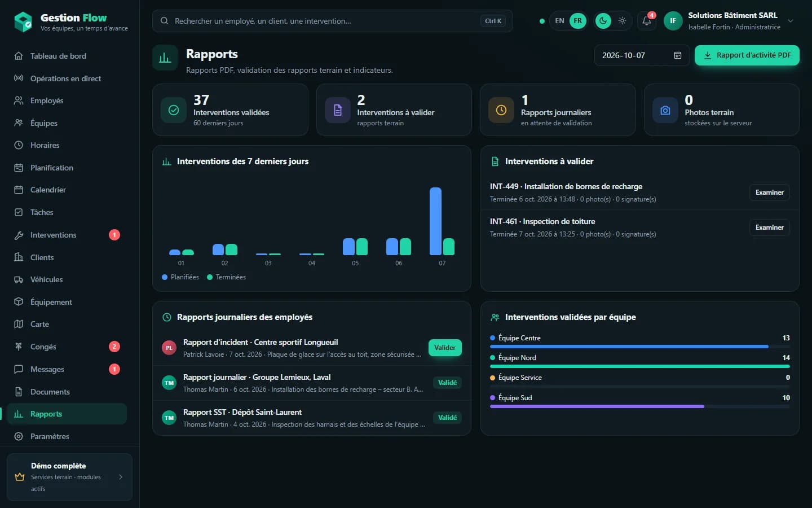Click the interventions to validate document icon
The height and width of the screenshot is (508, 812).
click(x=338, y=110)
